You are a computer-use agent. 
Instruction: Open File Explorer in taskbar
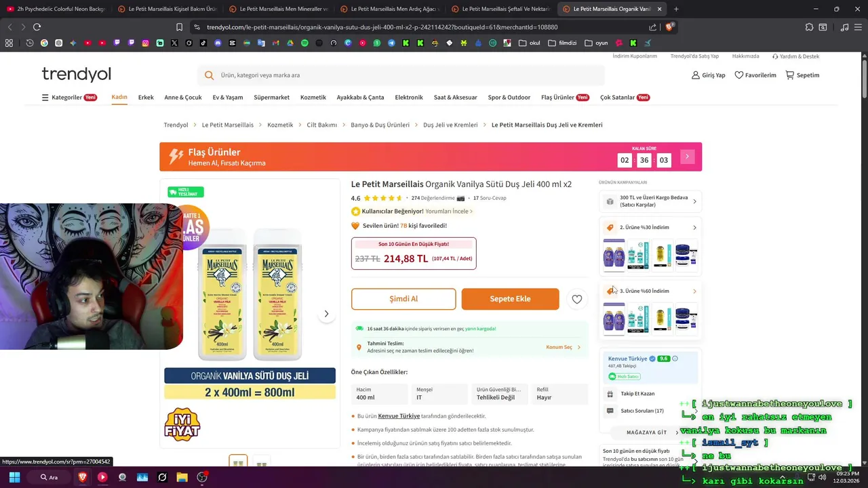click(182, 477)
